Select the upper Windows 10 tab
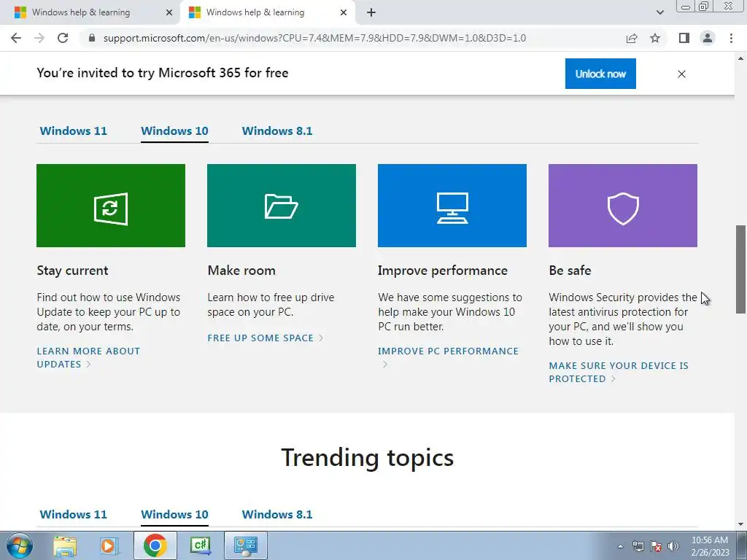This screenshot has width=747, height=560. pos(174,131)
